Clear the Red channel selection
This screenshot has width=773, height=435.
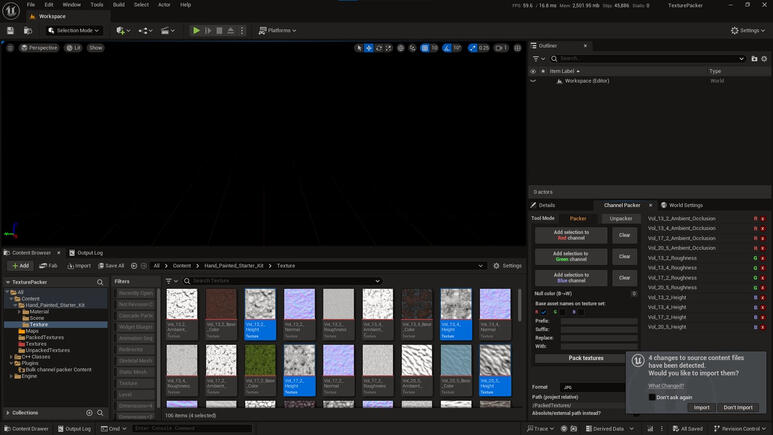pos(624,235)
